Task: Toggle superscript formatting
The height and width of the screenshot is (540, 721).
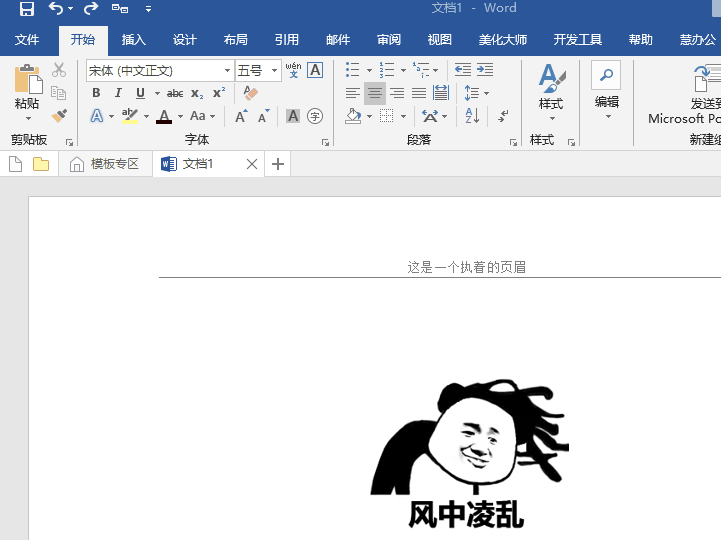Action: pyautogui.click(x=219, y=92)
